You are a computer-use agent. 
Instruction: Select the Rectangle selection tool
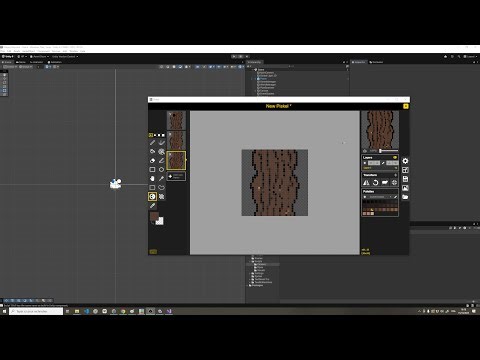152,188
